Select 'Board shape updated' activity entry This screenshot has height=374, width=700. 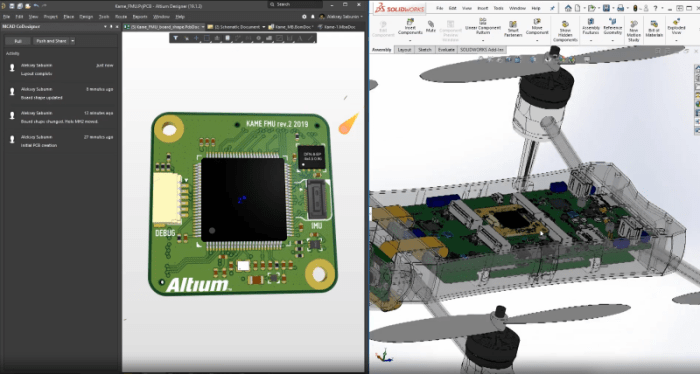coord(60,93)
